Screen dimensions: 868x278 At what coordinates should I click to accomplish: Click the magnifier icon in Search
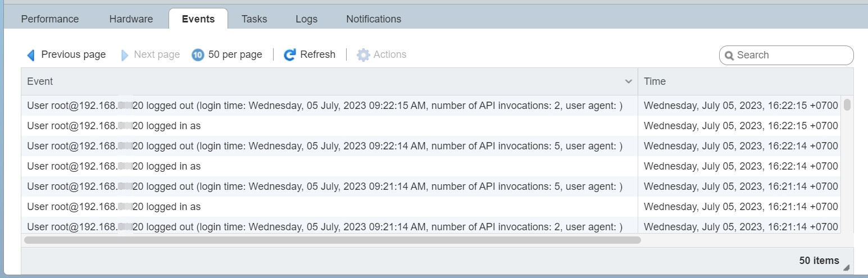pyautogui.click(x=729, y=56)
